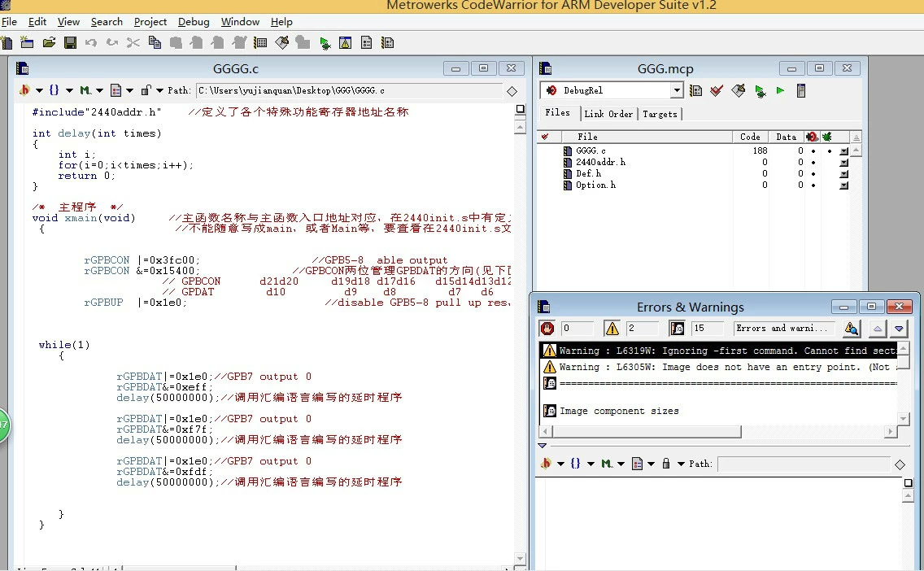924x571 pixels.
Task: Open the DebugRel target dropdown
Action: pos(676,90)
